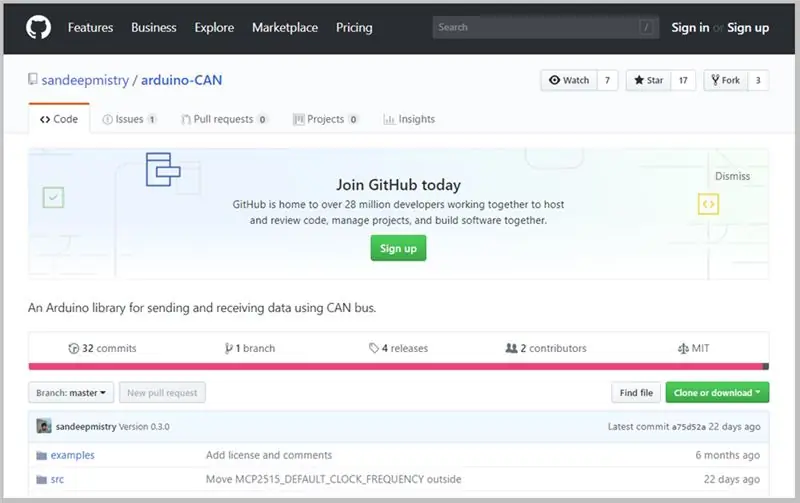The image size is (800, 503).
Task: Open the Marketplace menu item
Action: [x=285, y=28]
